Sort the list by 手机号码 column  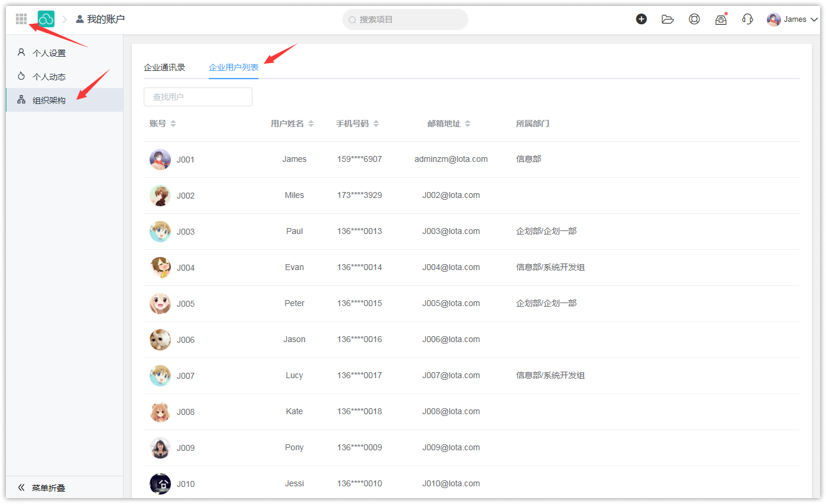point(357,123)
